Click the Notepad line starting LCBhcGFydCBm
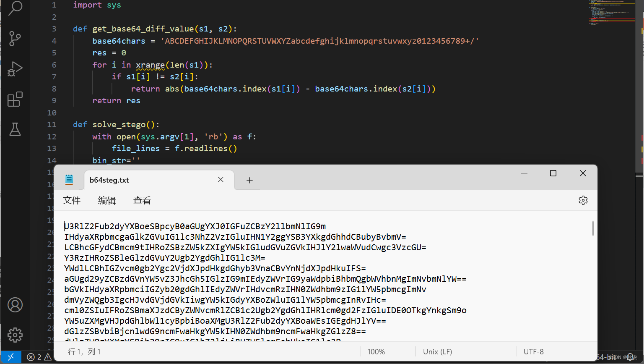This screenshot has width=644, height=364. click(x=245, y=247)
